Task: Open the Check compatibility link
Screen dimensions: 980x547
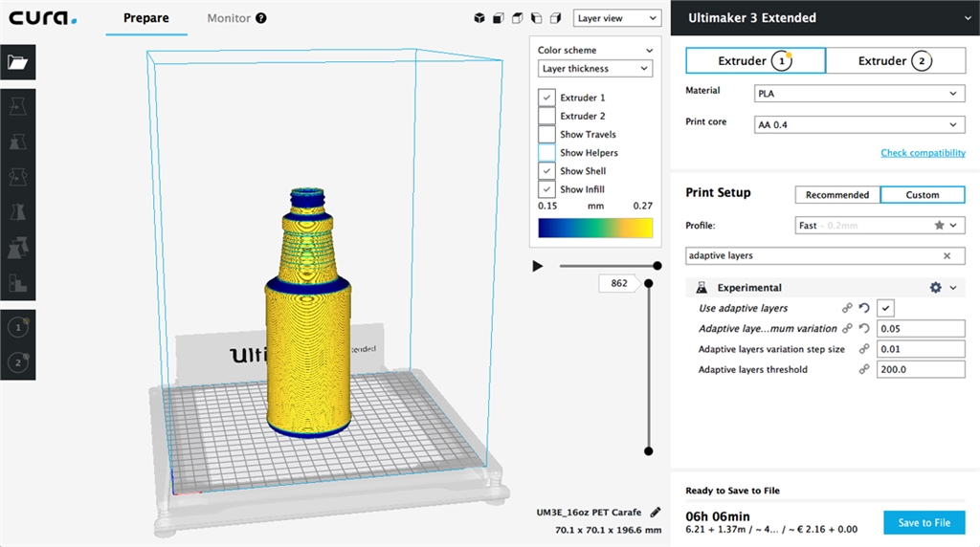Action: click(923, 153)
